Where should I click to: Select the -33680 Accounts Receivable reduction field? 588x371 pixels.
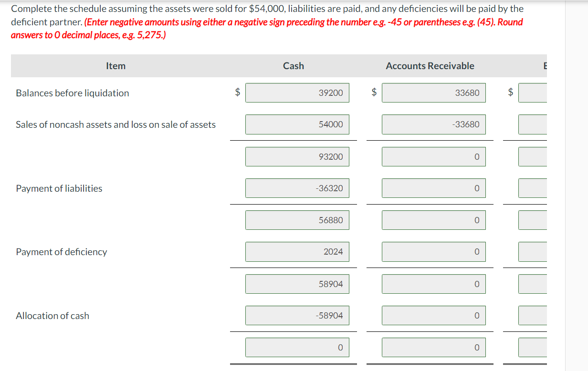[433, 124]
